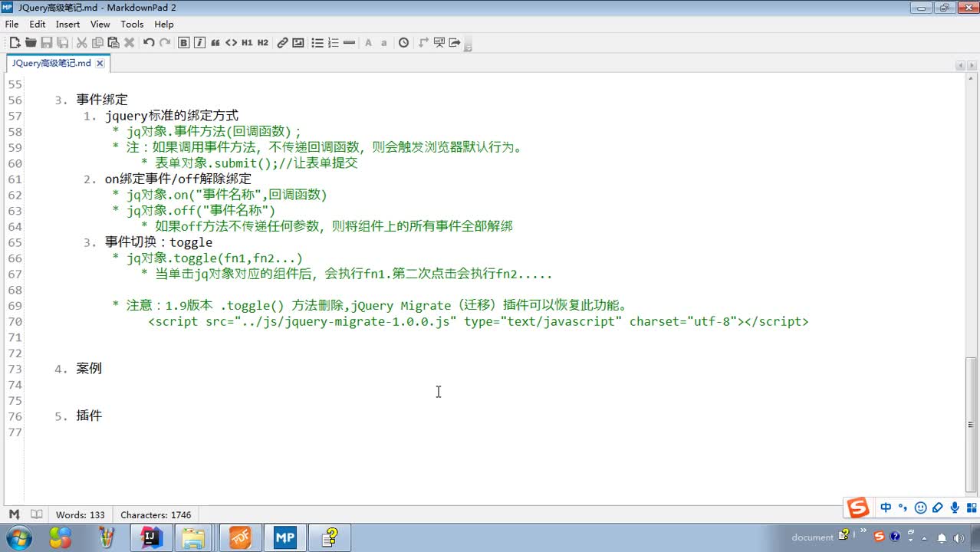Image resolution: width=980 pixels, height=552 pixels.
Task: Insert a blockquote using the quote icon
Action: coord(215,43)
